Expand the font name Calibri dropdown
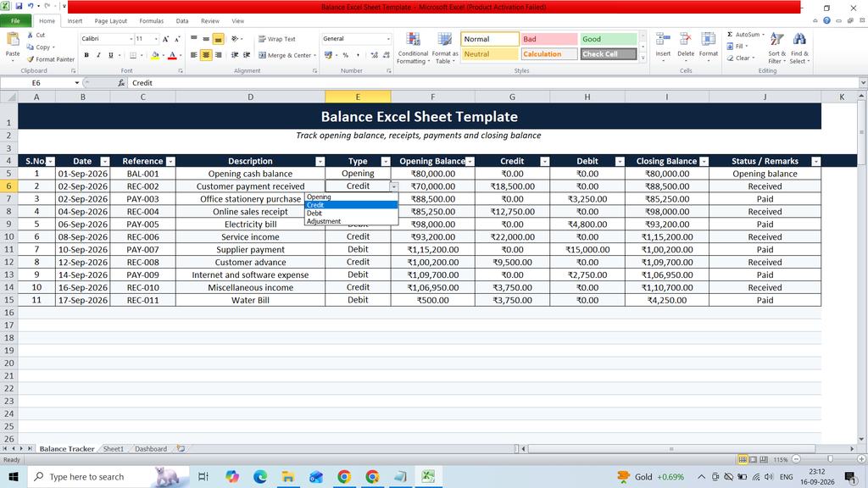The height and width of the screenshot is (488, 868). [131, 39]
